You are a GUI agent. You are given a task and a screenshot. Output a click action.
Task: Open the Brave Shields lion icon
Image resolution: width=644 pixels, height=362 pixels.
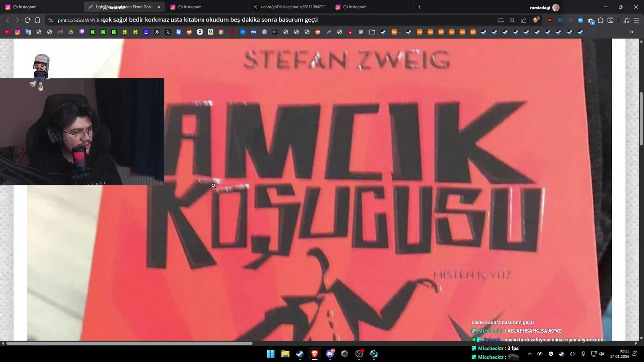pyautogui.click(x=535, y=20)
